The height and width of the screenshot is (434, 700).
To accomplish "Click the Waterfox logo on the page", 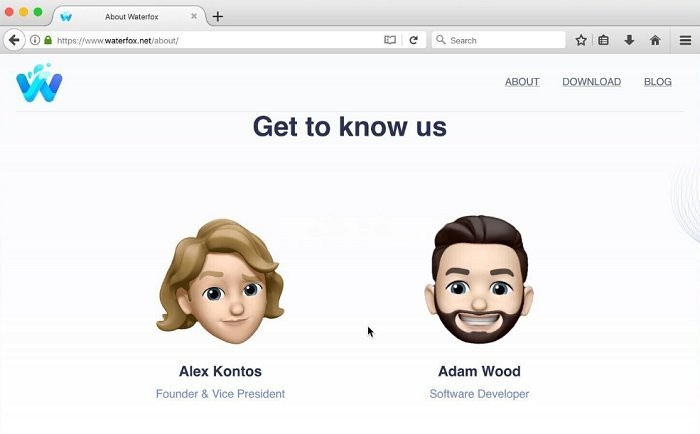I will point(39,83).
